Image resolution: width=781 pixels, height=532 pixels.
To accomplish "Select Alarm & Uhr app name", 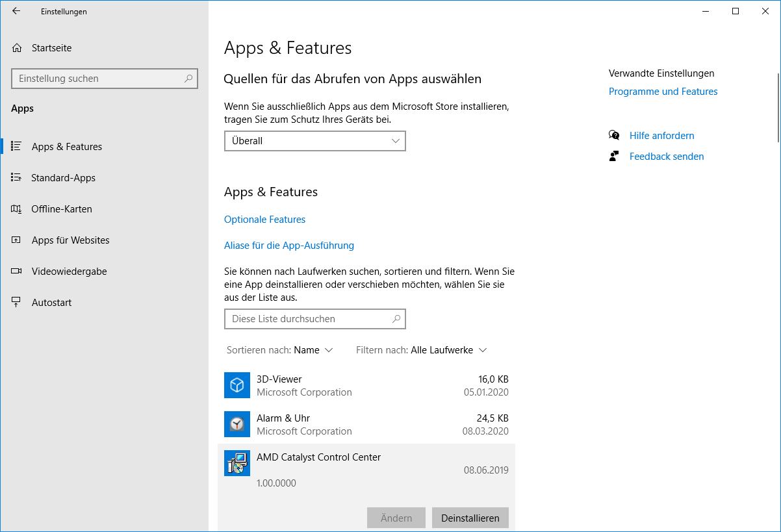I will (x=283, y=418).
